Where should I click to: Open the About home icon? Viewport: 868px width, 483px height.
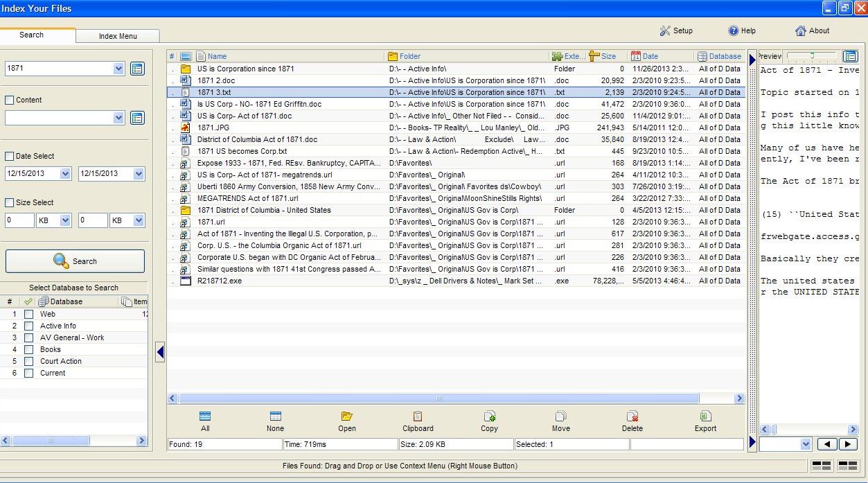click(x=801, y=30)
